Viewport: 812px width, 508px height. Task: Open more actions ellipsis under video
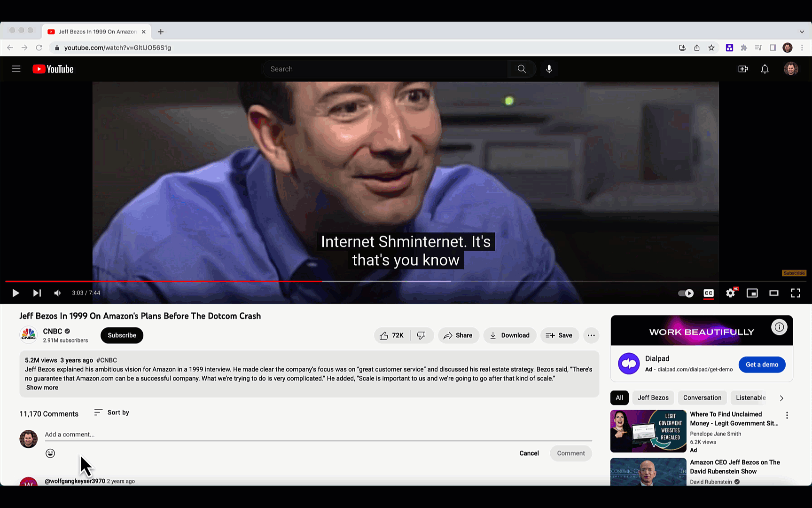(591, 335)
